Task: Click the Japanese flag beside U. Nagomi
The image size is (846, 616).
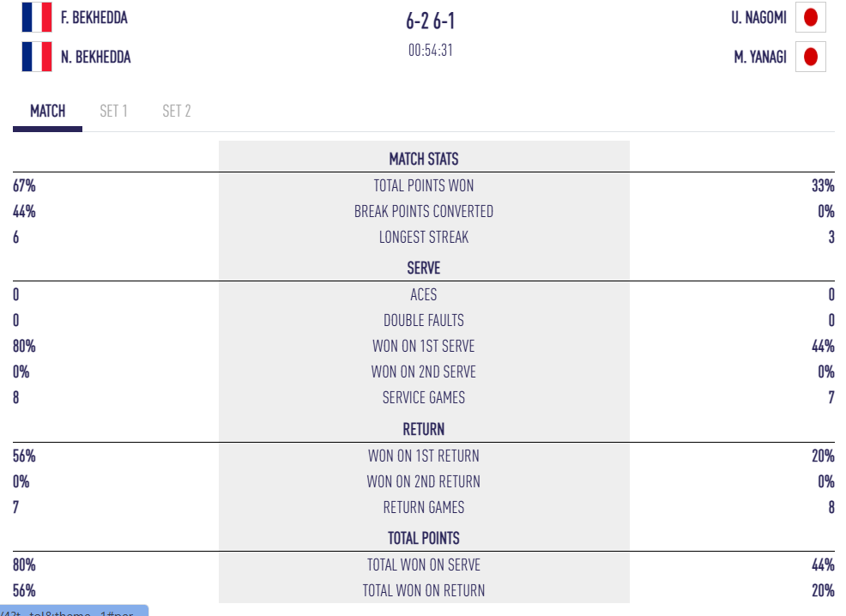Action: (810, 16)
